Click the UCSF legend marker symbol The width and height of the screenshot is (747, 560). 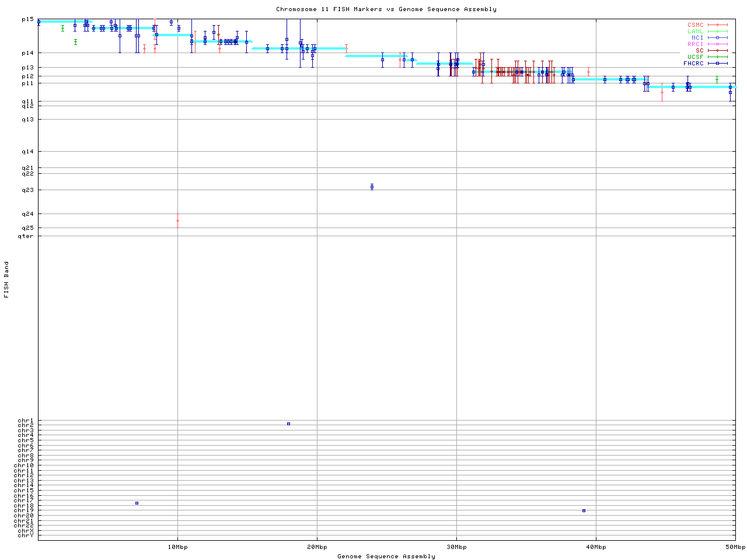[x=717, y=57]
